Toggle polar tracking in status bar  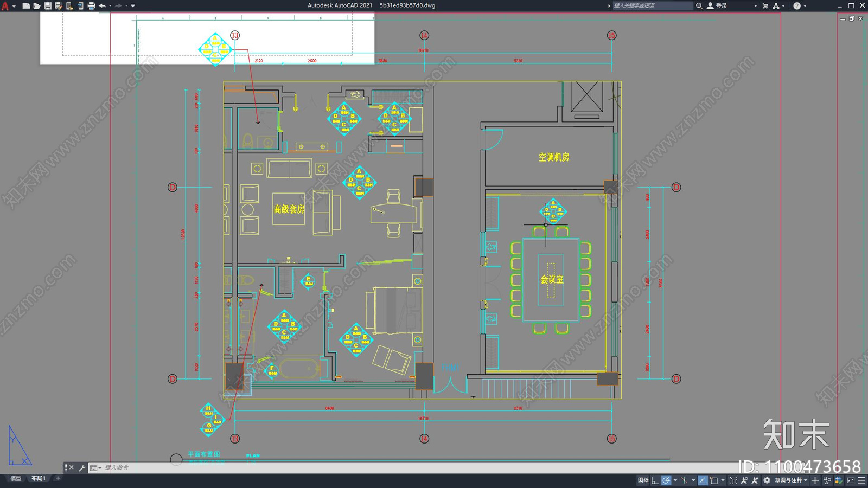[666, 480]
